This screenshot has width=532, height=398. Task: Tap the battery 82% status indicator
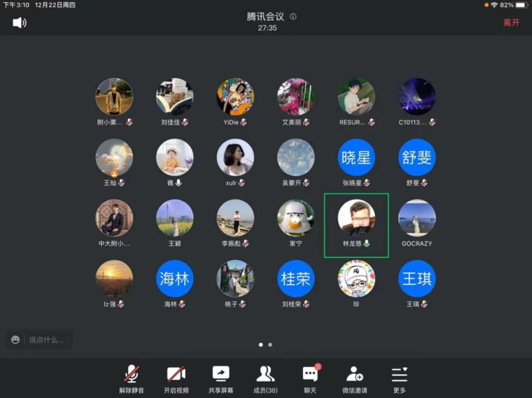pyautogui.click(x=514, y=5)
